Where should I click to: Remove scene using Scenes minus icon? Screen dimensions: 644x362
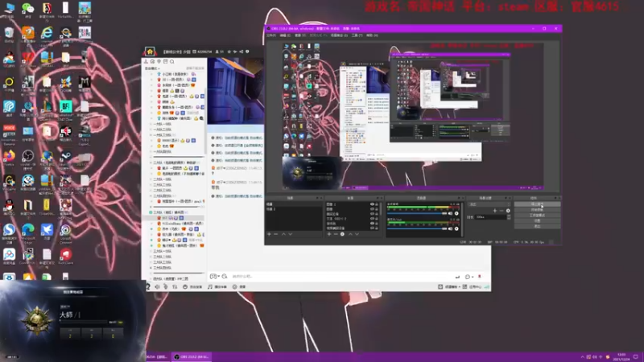(x=276, y=234)
